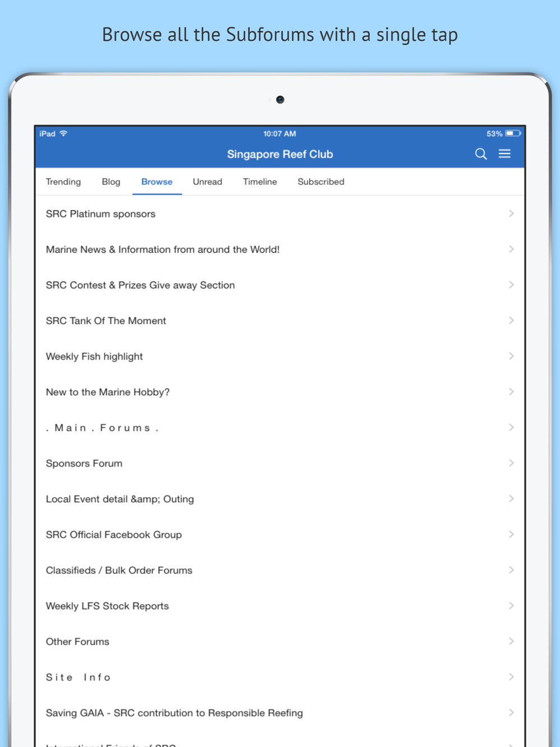Tap the 53% battery percentage

pos(494,133)
